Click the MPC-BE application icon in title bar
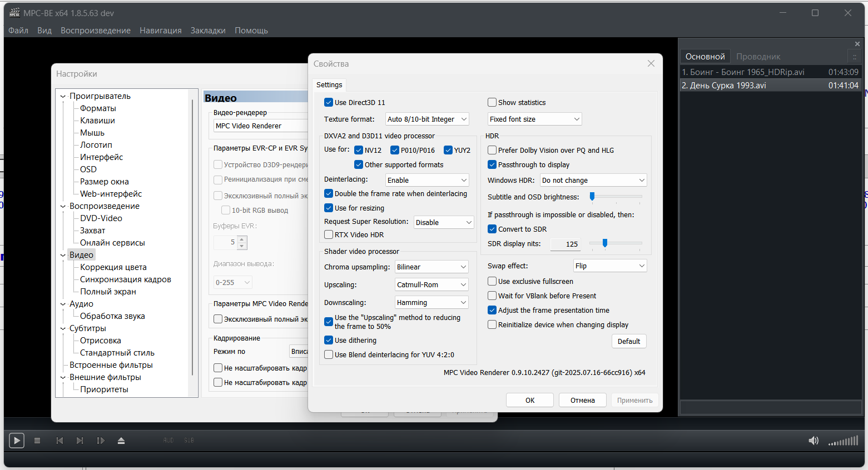Image resolution: width=868 pixels, height=470 pixels. pos(15,13)
